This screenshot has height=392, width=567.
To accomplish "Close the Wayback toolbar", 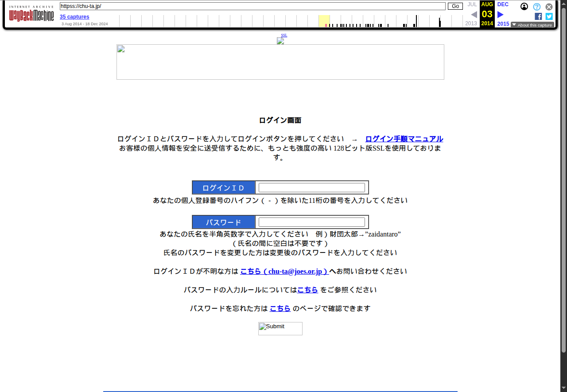I will pyautogui.click(x=549, y=7).
